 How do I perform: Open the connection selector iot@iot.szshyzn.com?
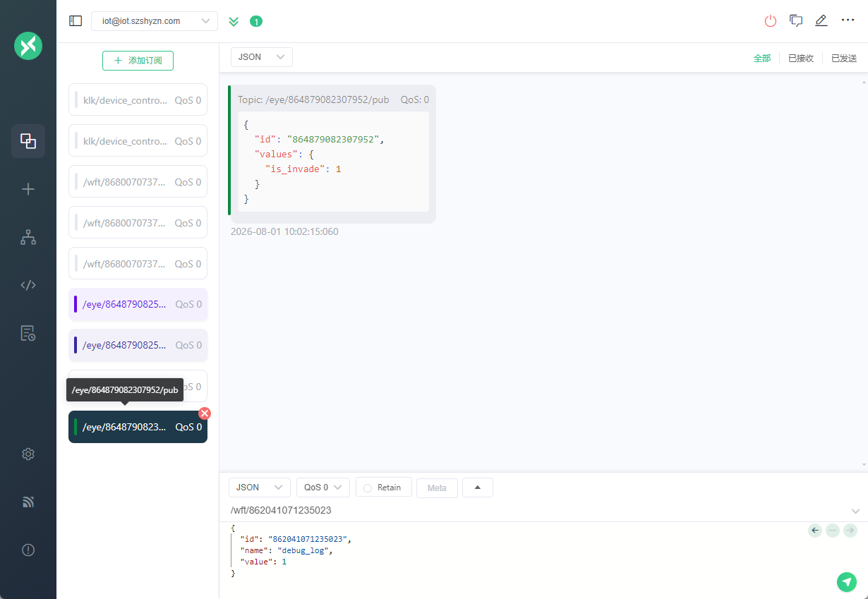[x=155, y=21]
